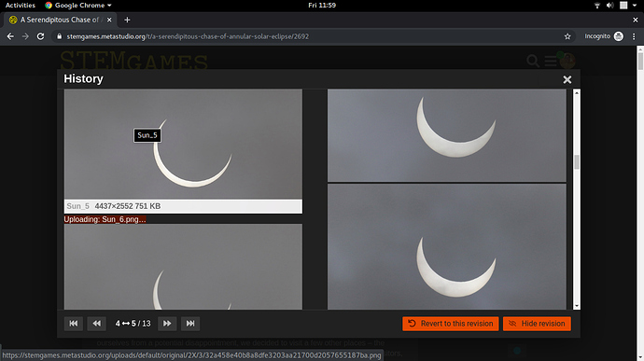Image resolution: width=644 pixels, height=361 pixels.
Task: Go to the next revision
Action: 167,324
